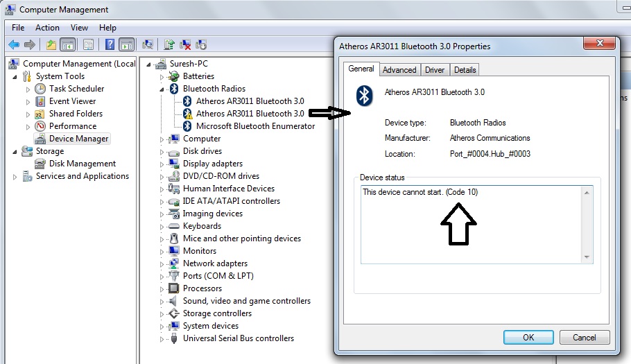
Task: Collapse the Storage node
Action: 15,152
